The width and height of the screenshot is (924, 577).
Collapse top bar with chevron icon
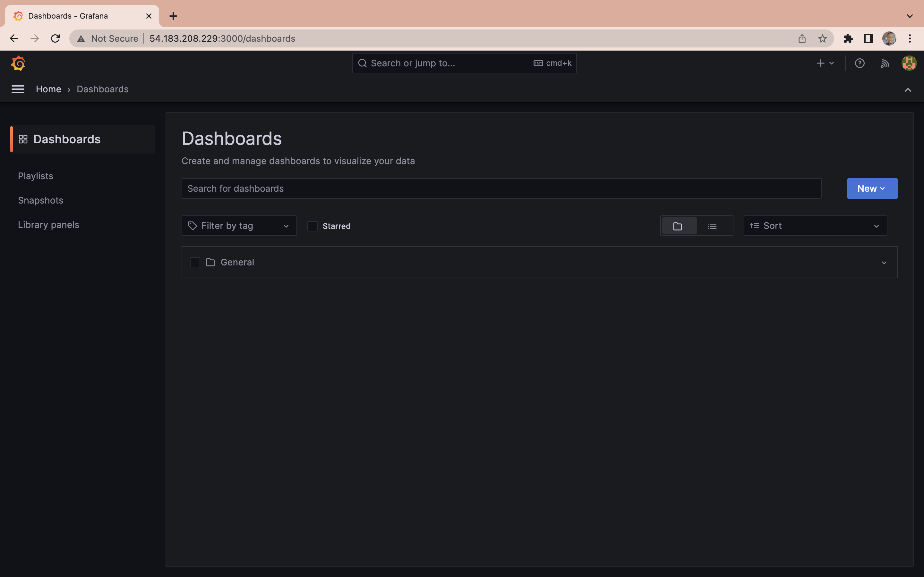tap(908, 90)
